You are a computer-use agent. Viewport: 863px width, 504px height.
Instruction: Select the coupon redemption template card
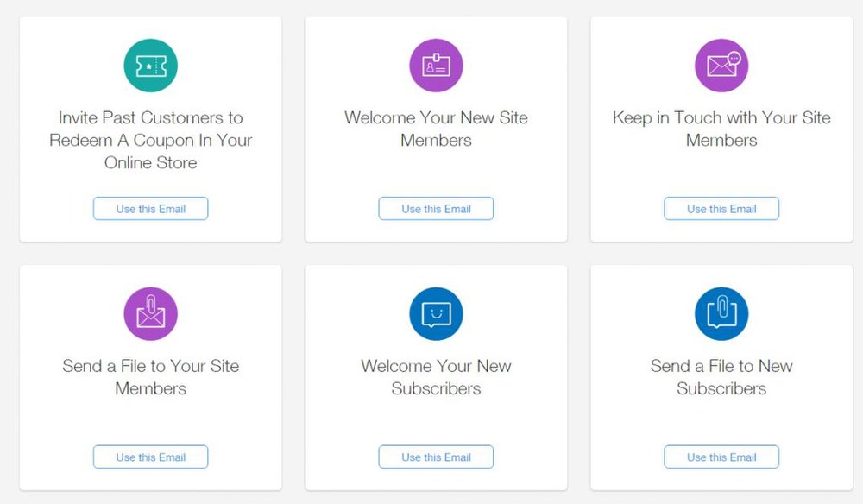pyautogui.click(x=150, y=129)
